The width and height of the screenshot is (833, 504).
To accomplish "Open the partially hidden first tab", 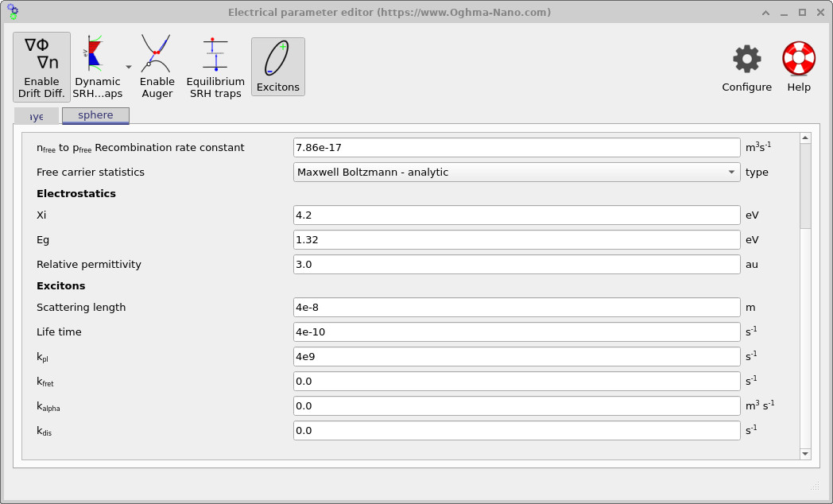I will [36, 115].
